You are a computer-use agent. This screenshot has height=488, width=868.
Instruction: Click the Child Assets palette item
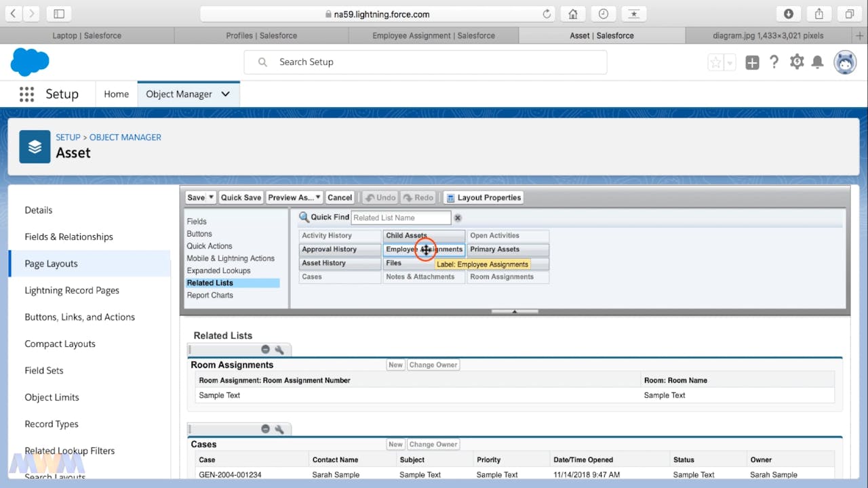tap(424, 236)
